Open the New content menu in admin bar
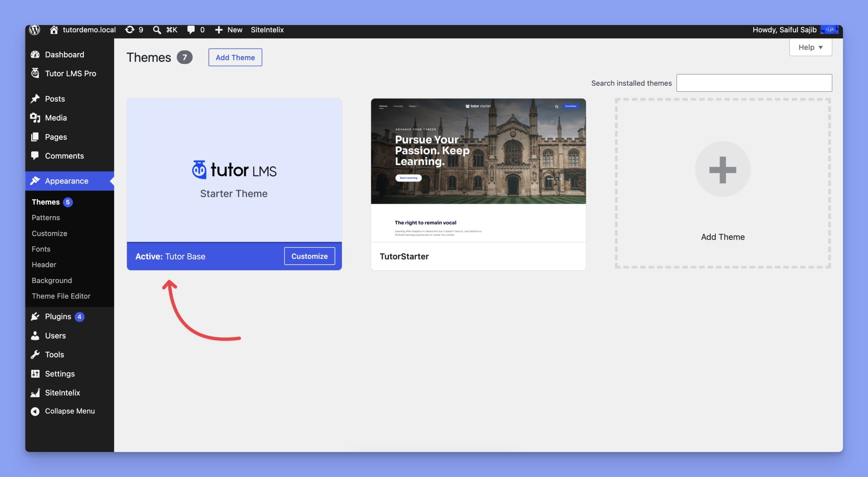This screenshot has height=477, width=868. 235,30
